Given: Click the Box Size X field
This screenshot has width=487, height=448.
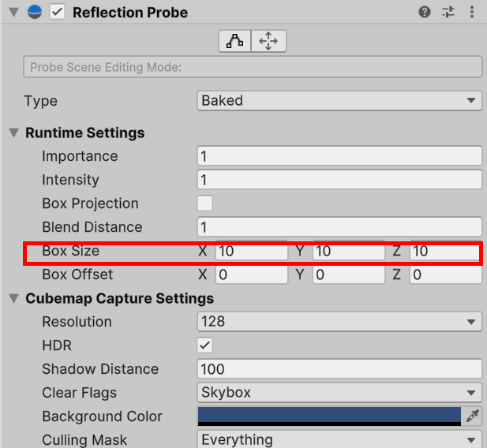Looking at the screenshot, I should (252, 251).
